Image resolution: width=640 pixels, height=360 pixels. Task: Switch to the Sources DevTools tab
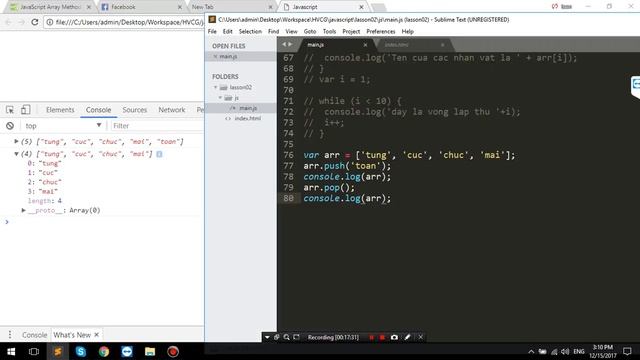[135, 110]
